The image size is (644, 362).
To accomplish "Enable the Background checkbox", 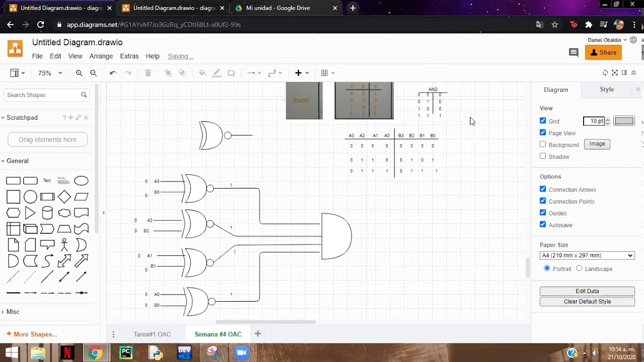I will click(543, 144).
